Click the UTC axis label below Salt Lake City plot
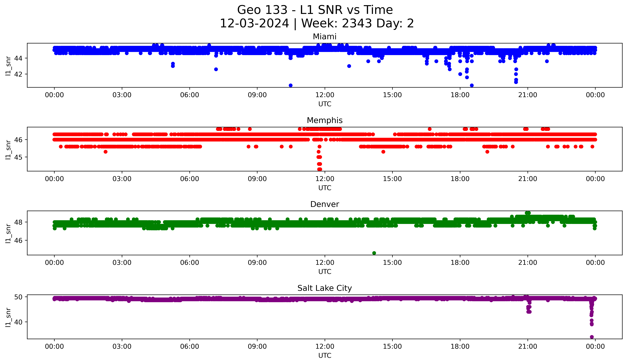 325,356
